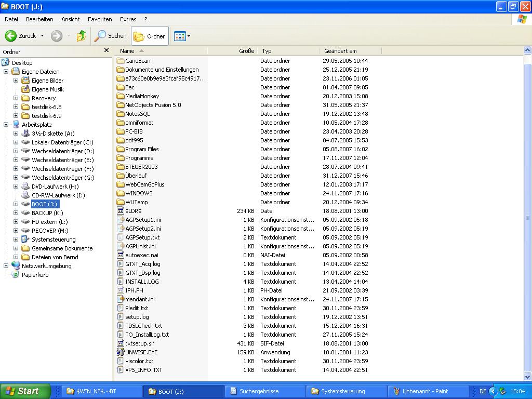
Task: Sort by Name column header
Action: 161,51
